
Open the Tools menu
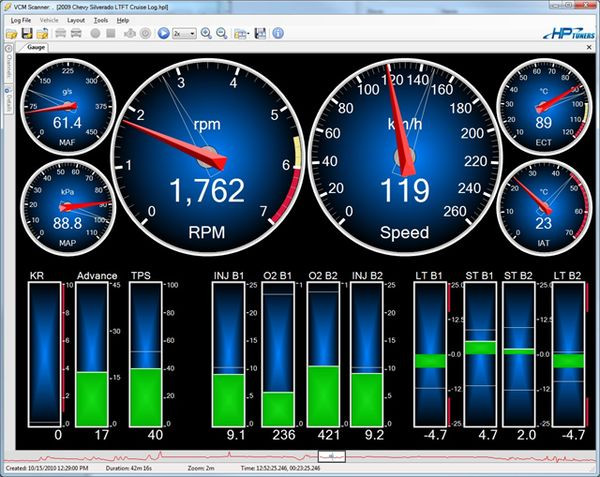click(x=100, y=19)
